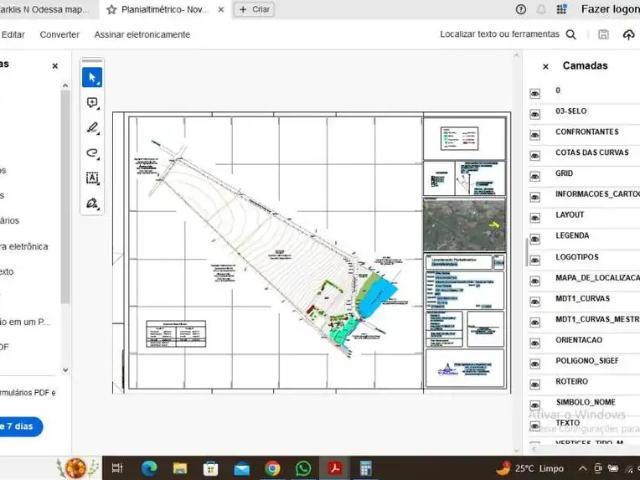The image size is (640, 480).
Task: Hide the LEGENDA layer
Action: 535,239
